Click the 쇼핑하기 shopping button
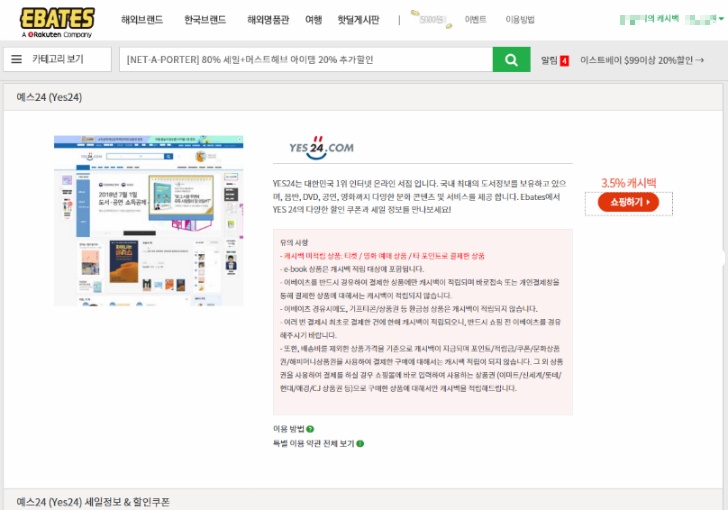This screenshot has height=510, width=728. tap(628, 202)
